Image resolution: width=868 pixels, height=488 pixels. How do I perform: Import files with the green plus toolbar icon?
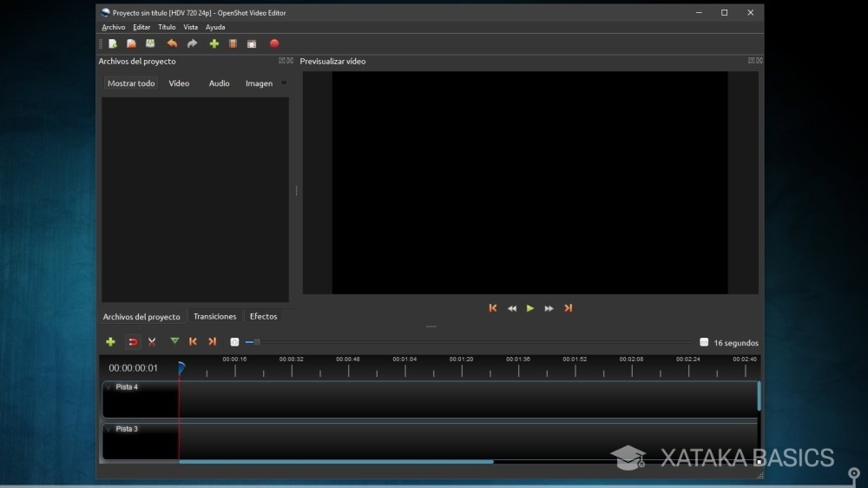pos(214,43)
